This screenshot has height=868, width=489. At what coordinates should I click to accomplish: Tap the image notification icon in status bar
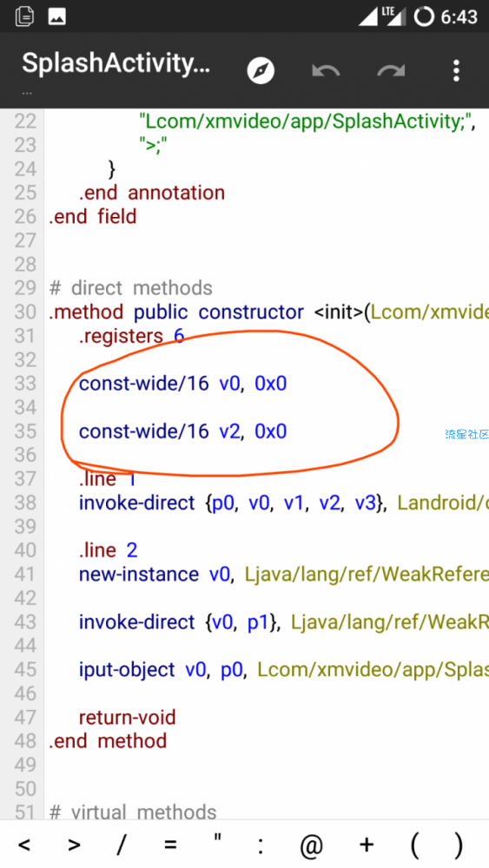coord(57,16)
